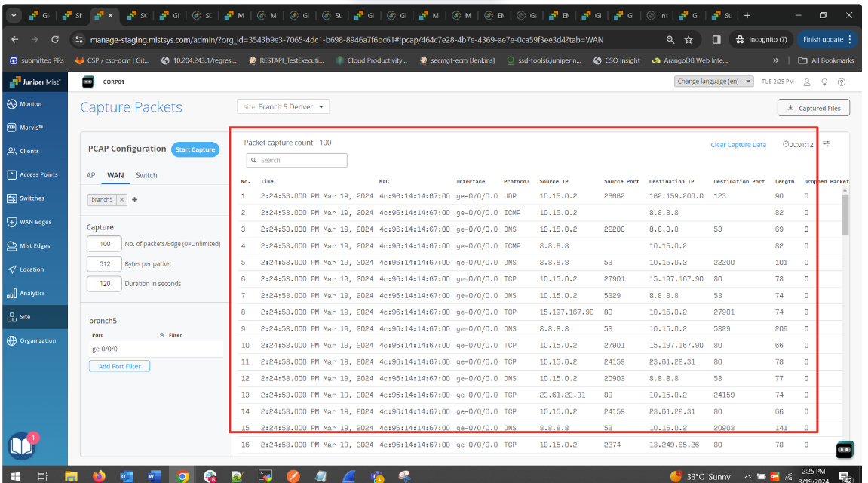Open All Bookmarks folder
The width and height of the screenshot is (868, 483).
[x=826, y=60]
